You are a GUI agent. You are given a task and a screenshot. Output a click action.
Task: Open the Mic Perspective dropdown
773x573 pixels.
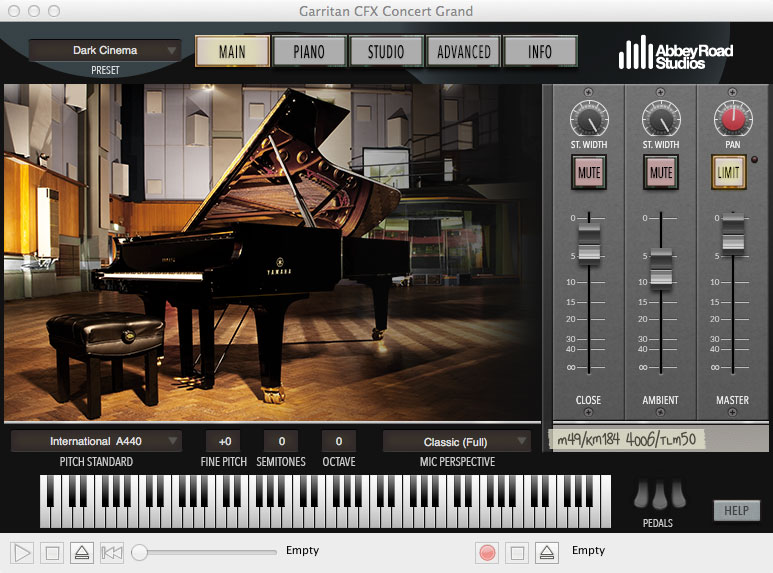click(x=456, y=441)
